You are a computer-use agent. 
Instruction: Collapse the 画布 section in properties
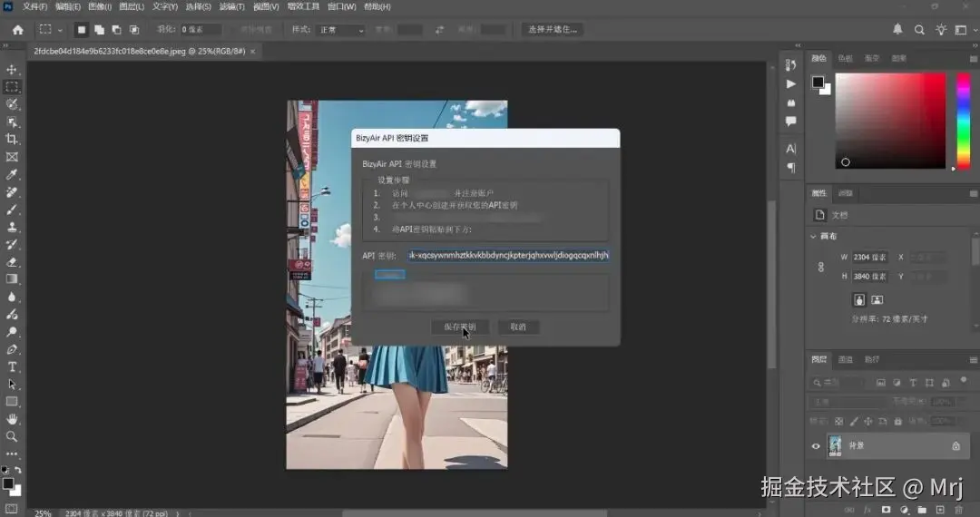click(x=813, y=236)
